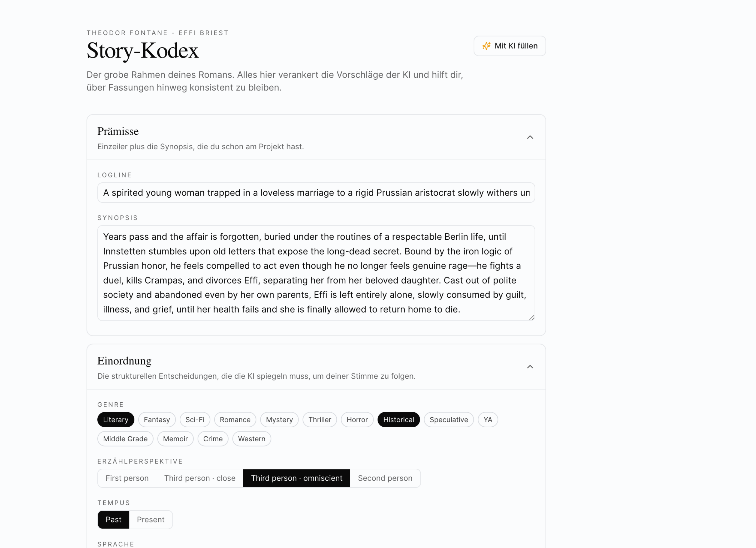756x548 pixels.
Task: Select Second person perspective
Action: (x=385, y=478)
